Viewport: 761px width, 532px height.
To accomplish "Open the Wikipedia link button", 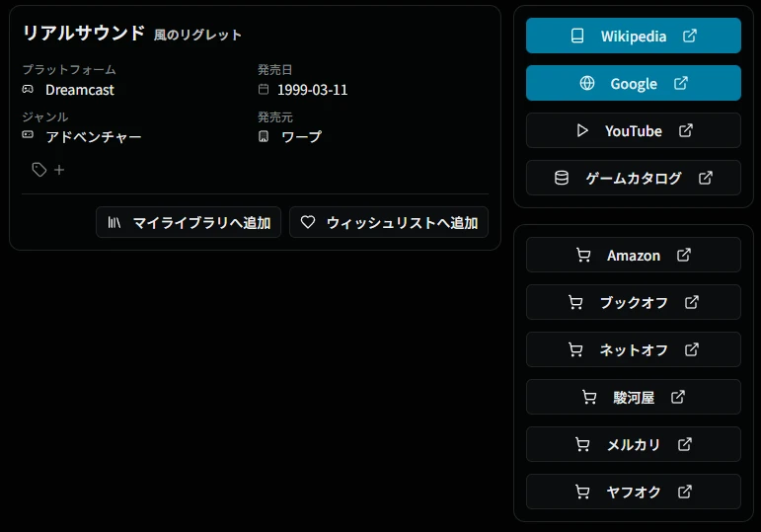I will (634, 36).
